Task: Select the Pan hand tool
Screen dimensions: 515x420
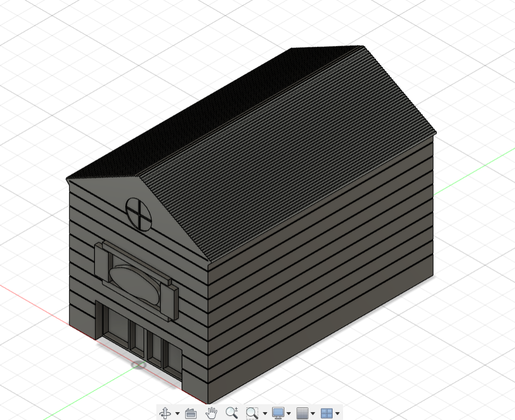Action: tap(211, 413)
